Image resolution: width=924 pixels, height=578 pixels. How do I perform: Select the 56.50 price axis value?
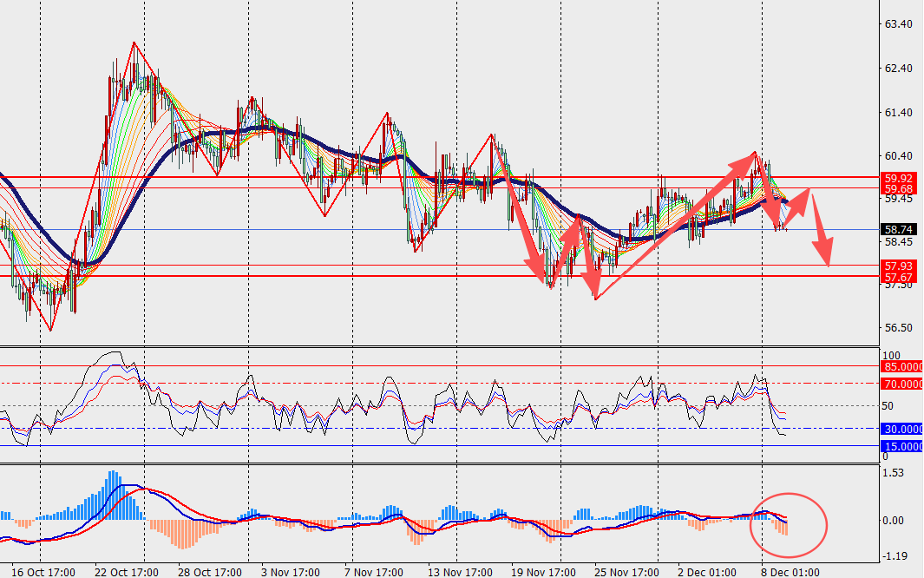click(897, 328)
